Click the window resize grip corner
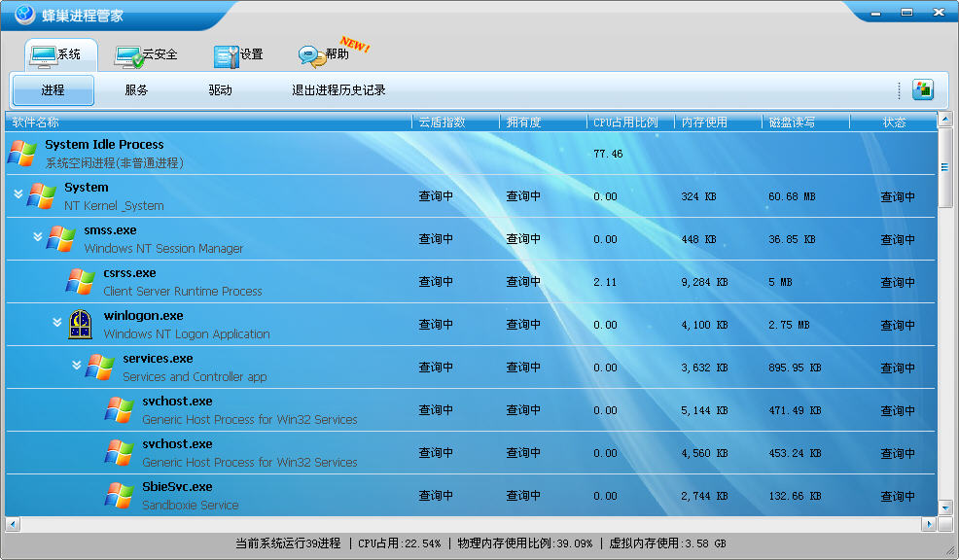The height and width of the screenshot is (560, 959). point(951,551)
